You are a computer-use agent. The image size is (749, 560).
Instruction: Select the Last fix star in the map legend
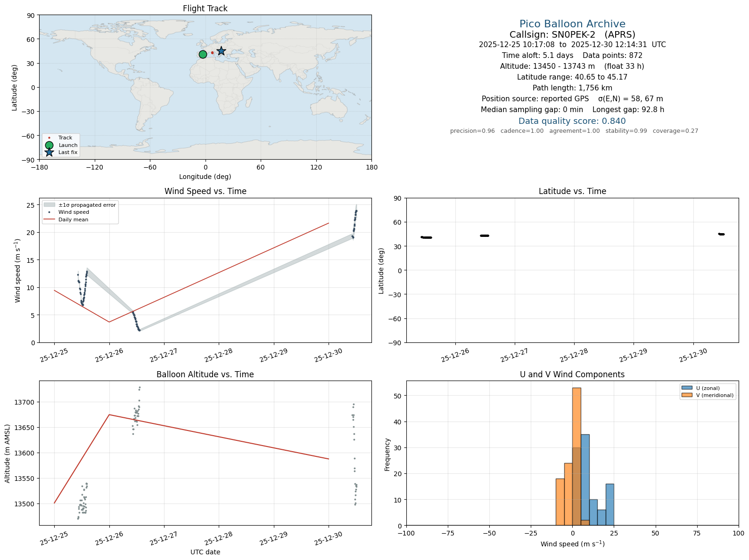[49, 152]
